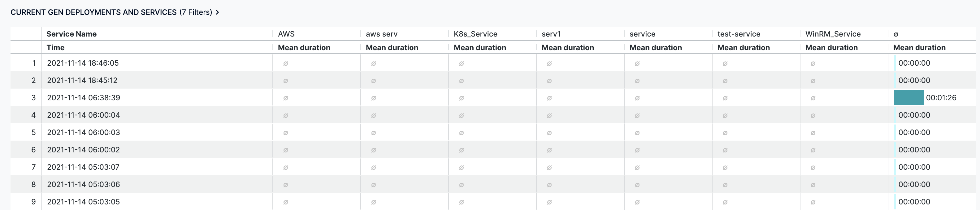
Task: Select the WinRM_Service column header
Action: coord(833,34)
